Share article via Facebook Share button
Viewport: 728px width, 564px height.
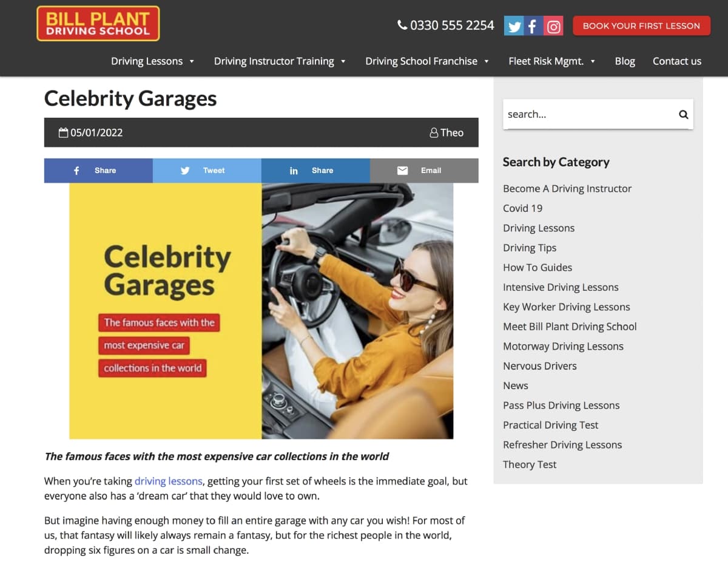(x=98, y=171)
